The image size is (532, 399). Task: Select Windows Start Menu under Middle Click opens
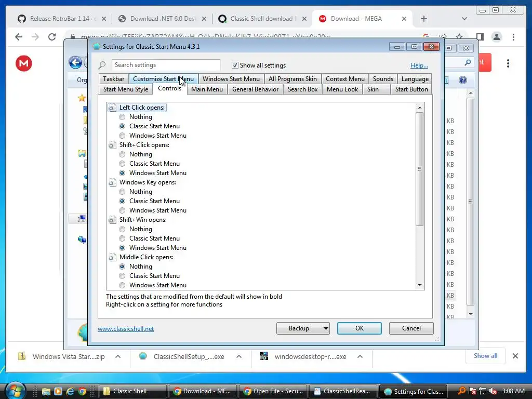point(122,285)
